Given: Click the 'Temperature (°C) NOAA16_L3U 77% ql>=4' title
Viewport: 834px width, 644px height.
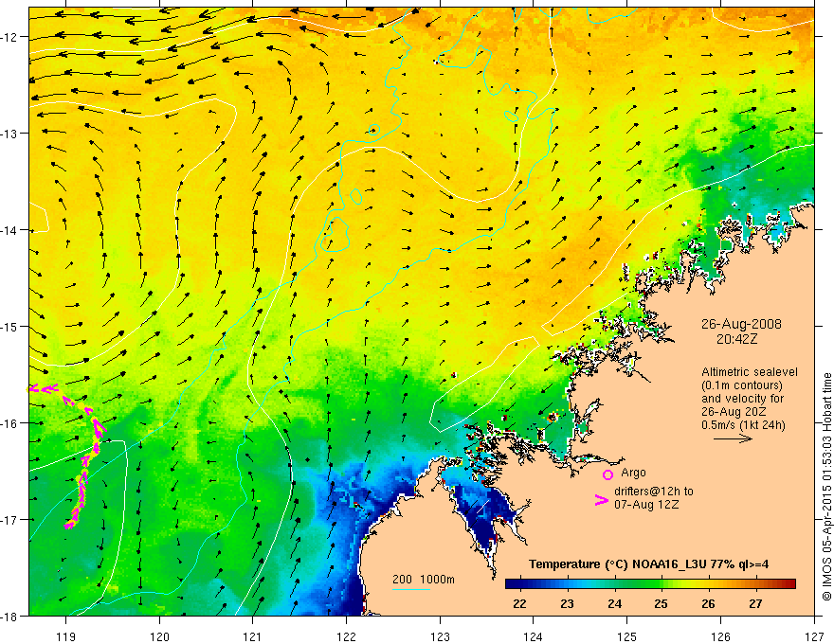Looking at the screenshot, I should coord(648,564).
